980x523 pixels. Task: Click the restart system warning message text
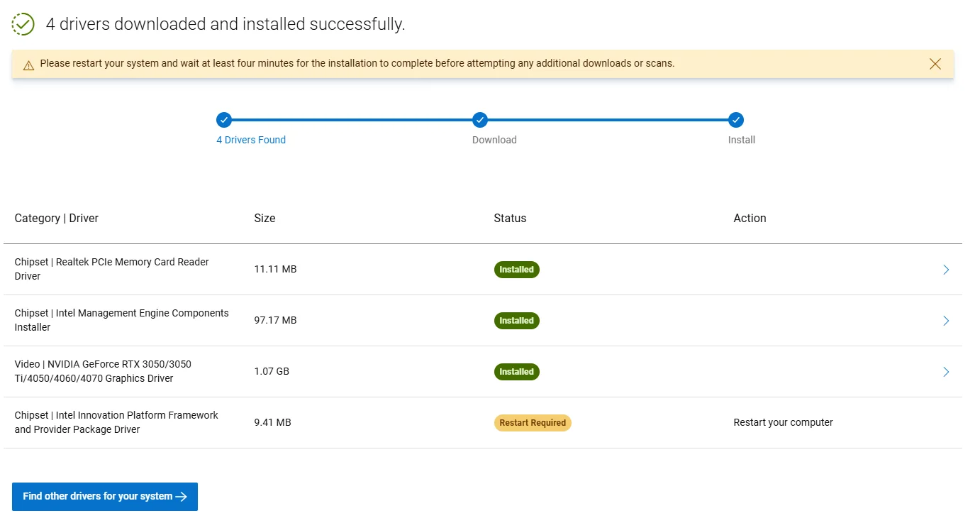[x=357, y=64]
